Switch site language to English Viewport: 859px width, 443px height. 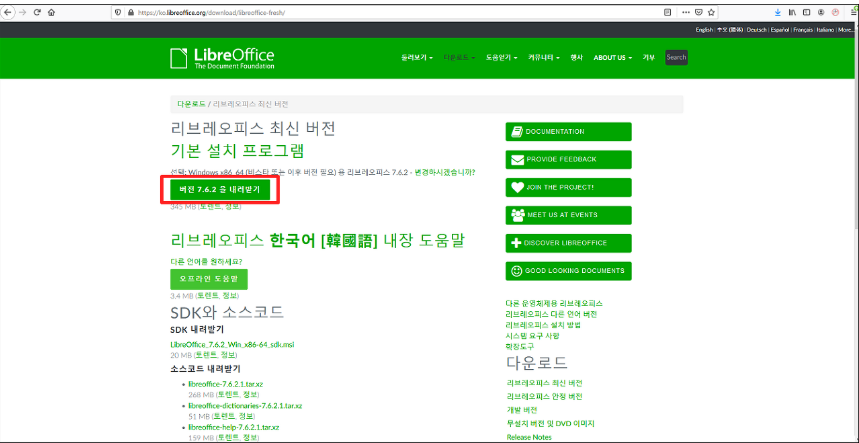tap(704, 30)
